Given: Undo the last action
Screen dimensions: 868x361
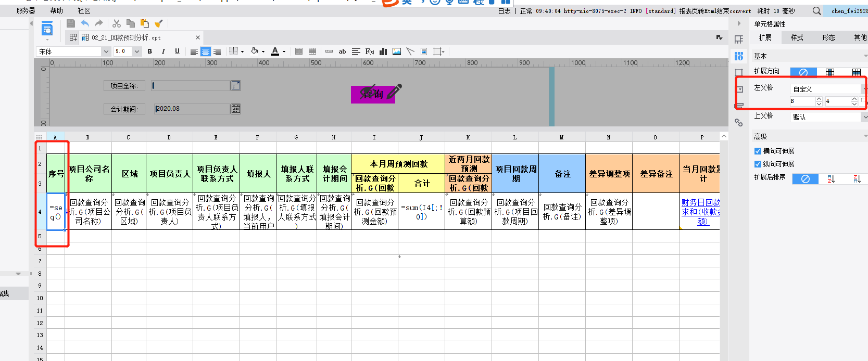Looking at the screenshot, I should pos(85,23).
